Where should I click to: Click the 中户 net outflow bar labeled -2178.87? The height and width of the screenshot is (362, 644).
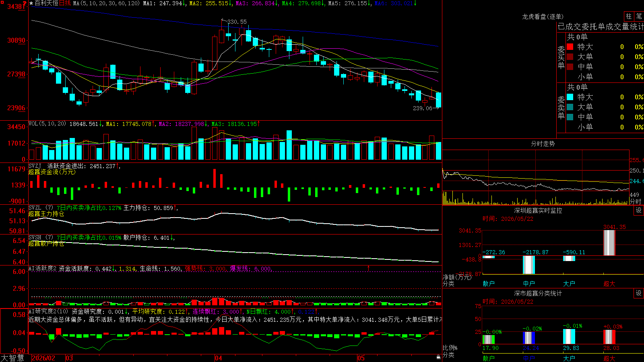coord(529,265)
